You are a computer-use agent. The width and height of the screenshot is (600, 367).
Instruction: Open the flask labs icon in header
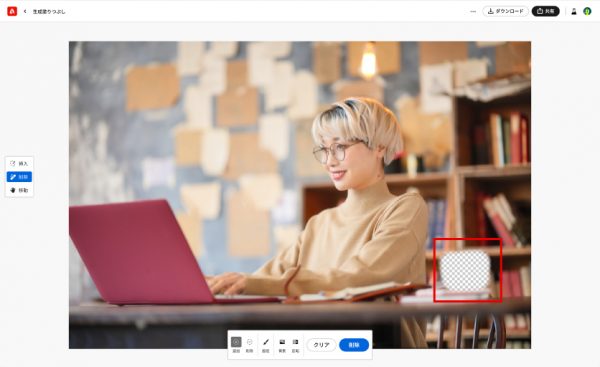[x=574, y=11]
